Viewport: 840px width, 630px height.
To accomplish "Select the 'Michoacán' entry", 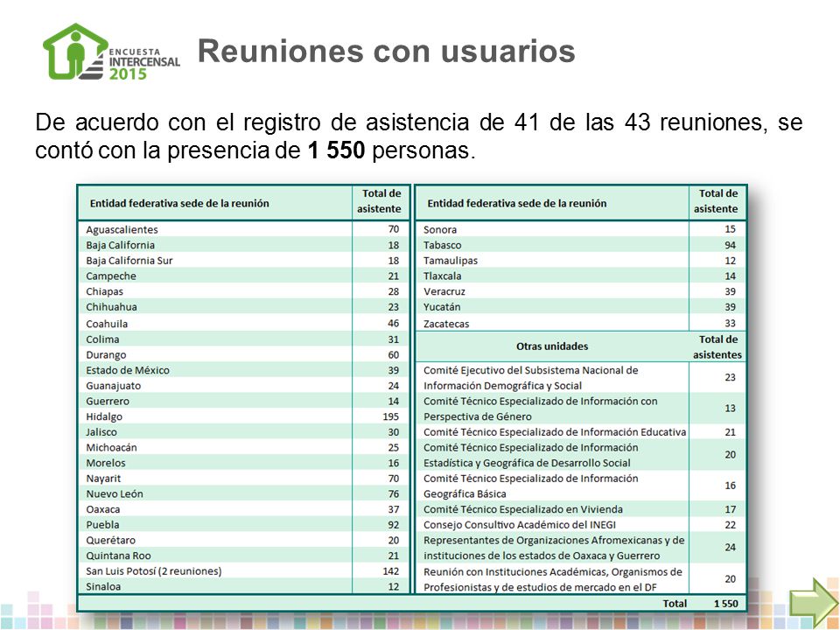I will 111,447.
